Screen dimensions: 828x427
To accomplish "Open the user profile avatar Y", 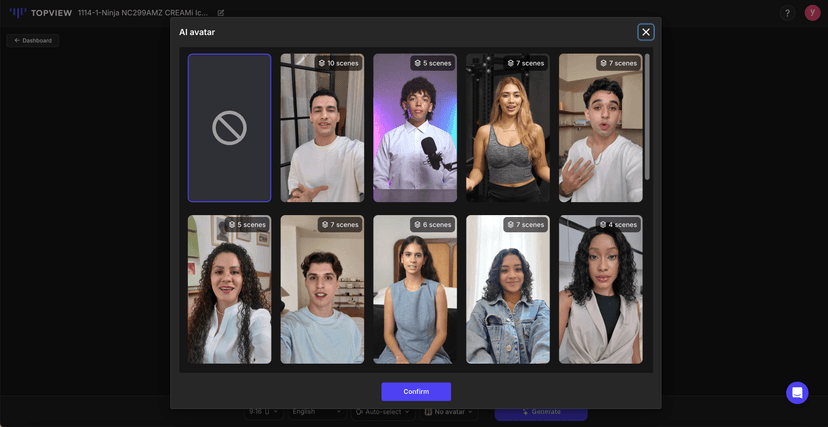I will tap(812, 13).
